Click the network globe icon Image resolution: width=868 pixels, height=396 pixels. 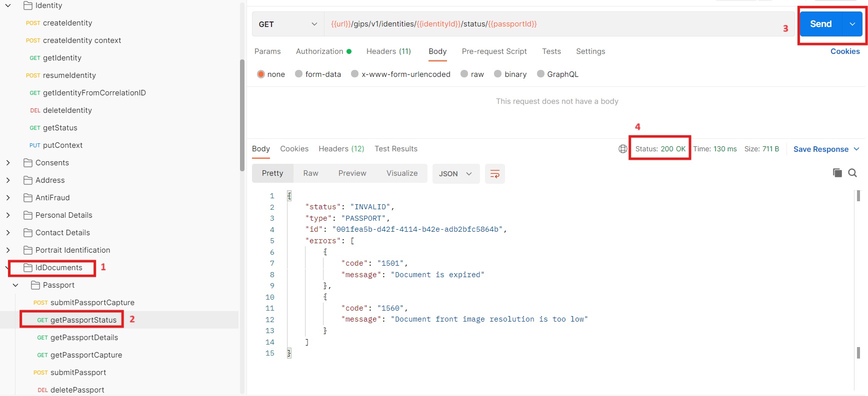622,149
